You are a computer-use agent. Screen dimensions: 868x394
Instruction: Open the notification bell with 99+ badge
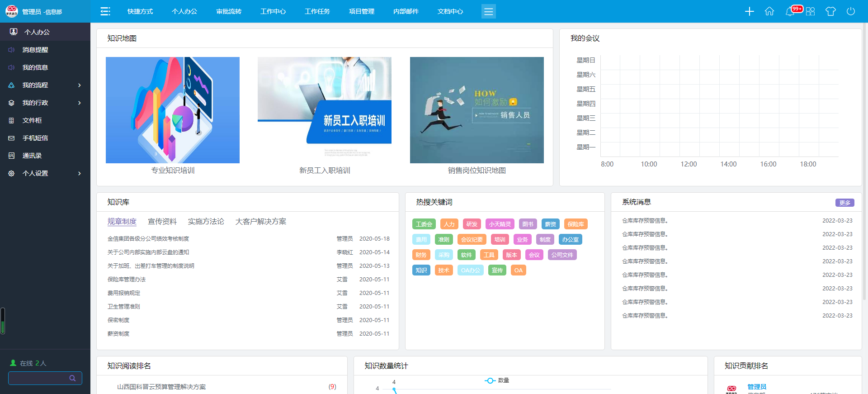click(x=790, y=11)
